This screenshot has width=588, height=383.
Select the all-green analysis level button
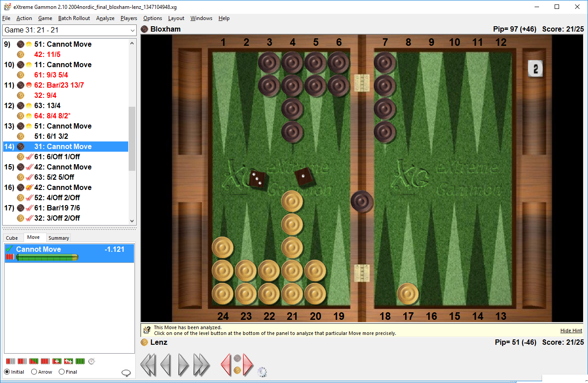coord(80,361)
